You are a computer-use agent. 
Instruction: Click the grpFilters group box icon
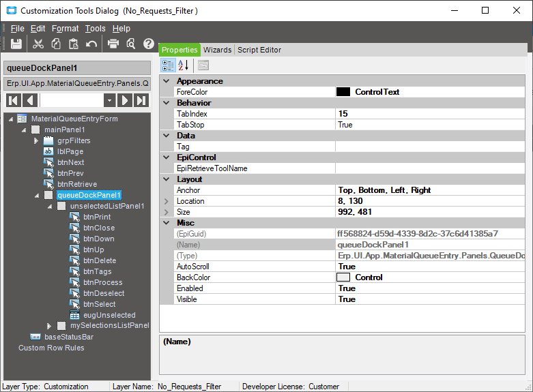(x=48, y=140)
